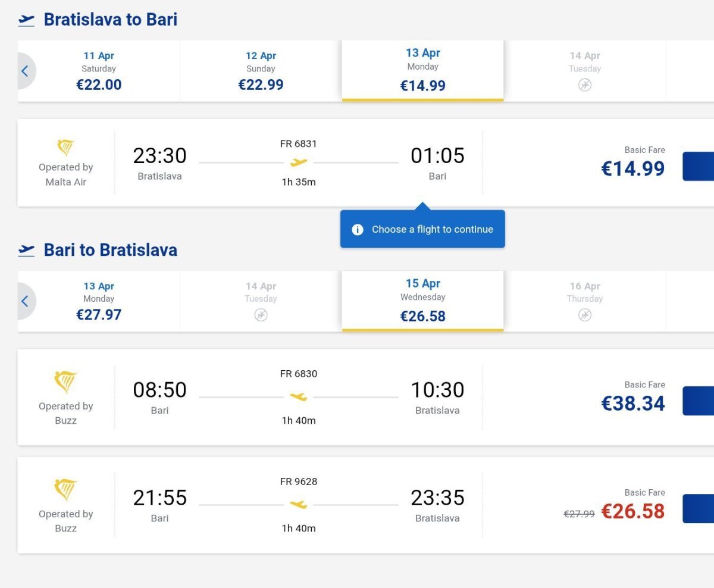Select 11 Apr Saturday €22.00 date tab

pyautogui.click(x=99, y=71)
